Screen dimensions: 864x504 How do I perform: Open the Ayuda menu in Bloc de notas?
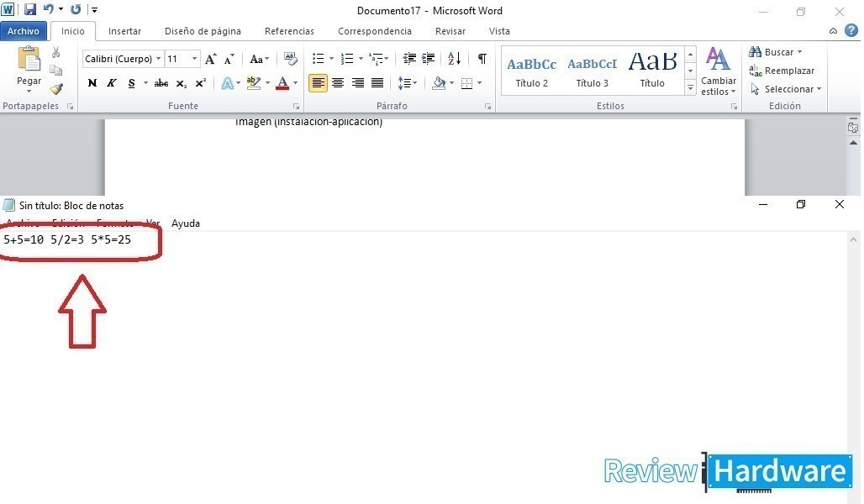pos(186,223)
